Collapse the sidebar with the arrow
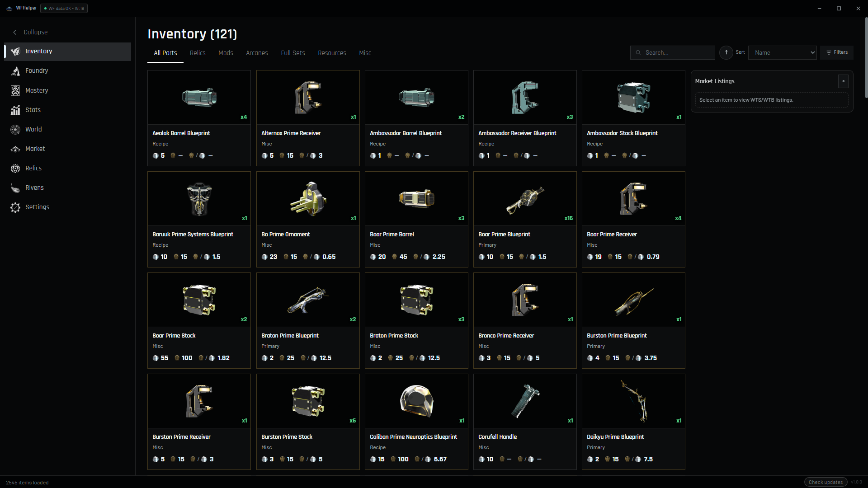 point(15,32)
